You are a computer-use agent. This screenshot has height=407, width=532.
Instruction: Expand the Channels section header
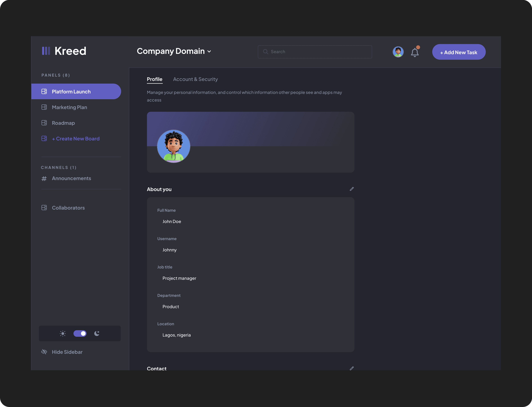[58, 167]
